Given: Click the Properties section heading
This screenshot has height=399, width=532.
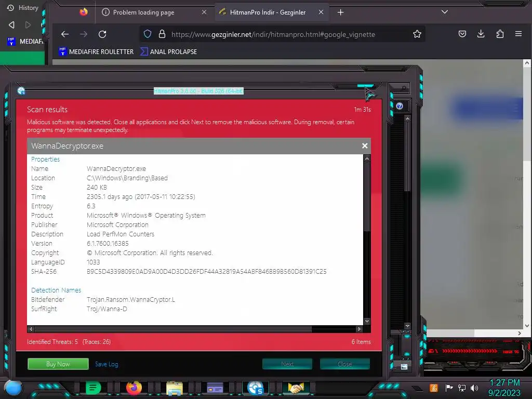Looking at the screenshot, I should pyautogui.click(x=46, y=159).
